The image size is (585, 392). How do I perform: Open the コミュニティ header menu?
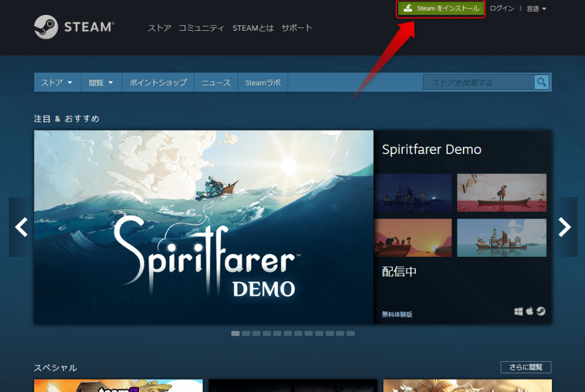tap(201, 28)
